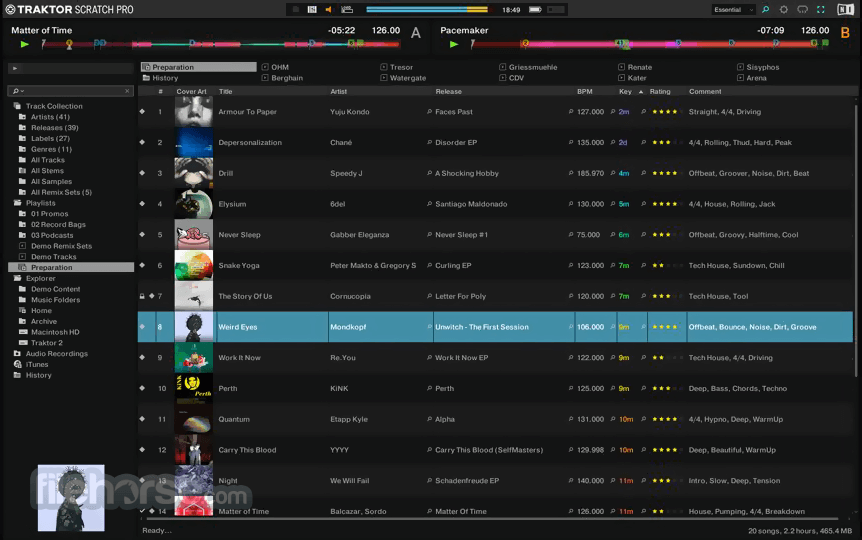Toggle fullscreen mode icon
The height and width of the screenshot is (540, 862).
click(821, 9)
